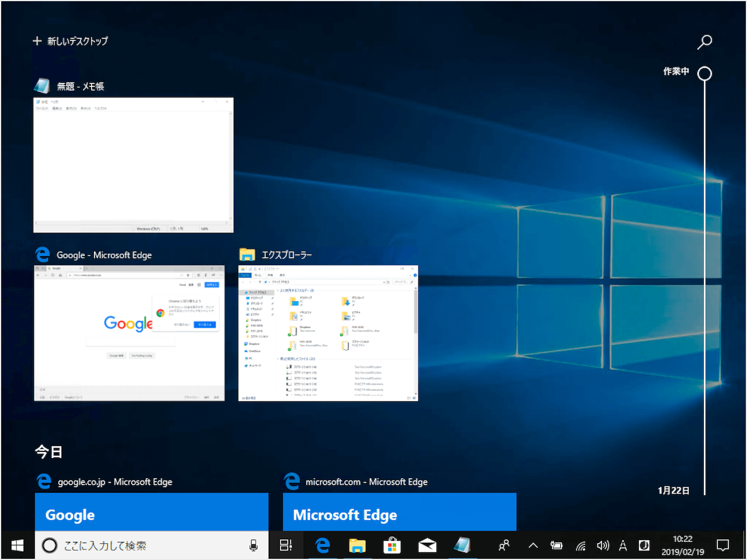
Task: Open the Action Center notification icon
Action: coord(723,545)
